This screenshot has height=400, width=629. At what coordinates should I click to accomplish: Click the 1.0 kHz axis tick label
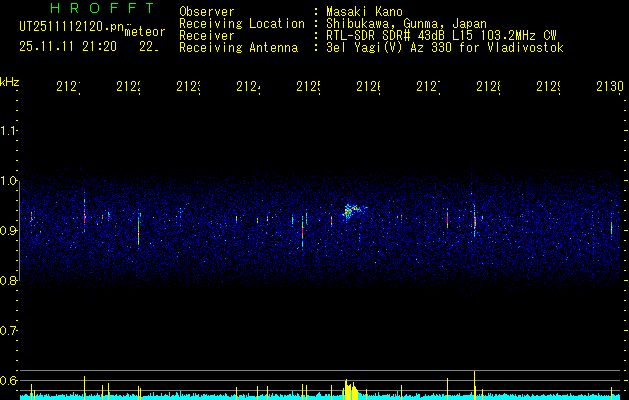[x=9, y=181]
